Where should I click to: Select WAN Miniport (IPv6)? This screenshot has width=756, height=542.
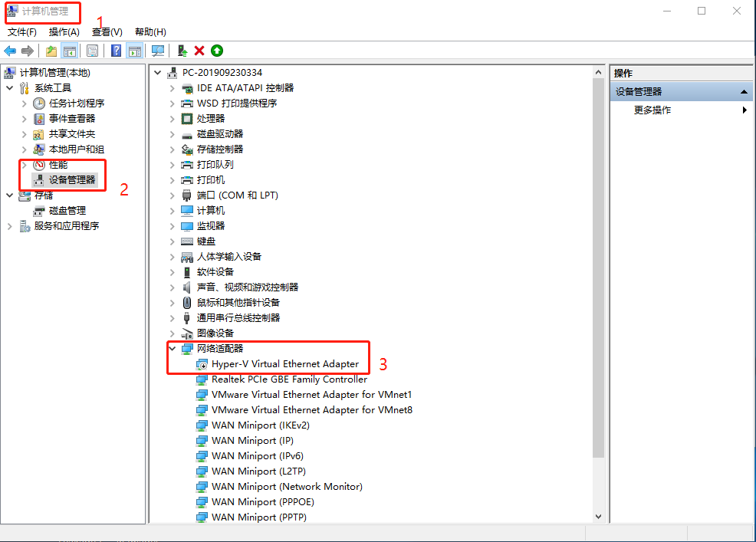(x=258, y=455)
